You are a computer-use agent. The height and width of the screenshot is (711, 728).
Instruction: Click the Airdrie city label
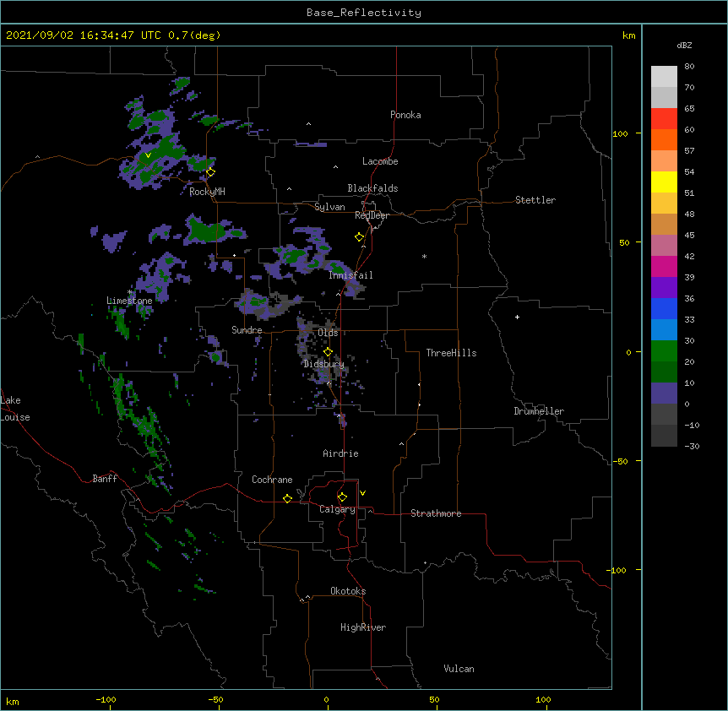point(340,453)
